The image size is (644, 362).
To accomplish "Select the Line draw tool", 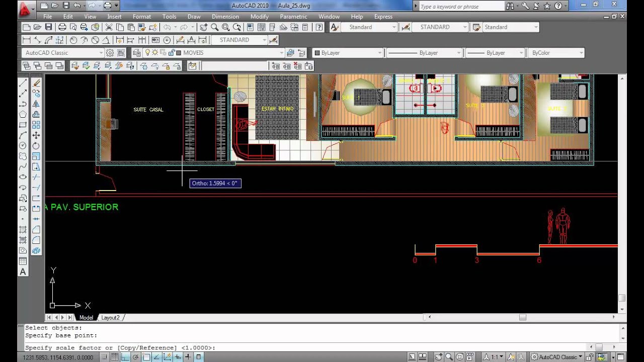I will (23, 83).
